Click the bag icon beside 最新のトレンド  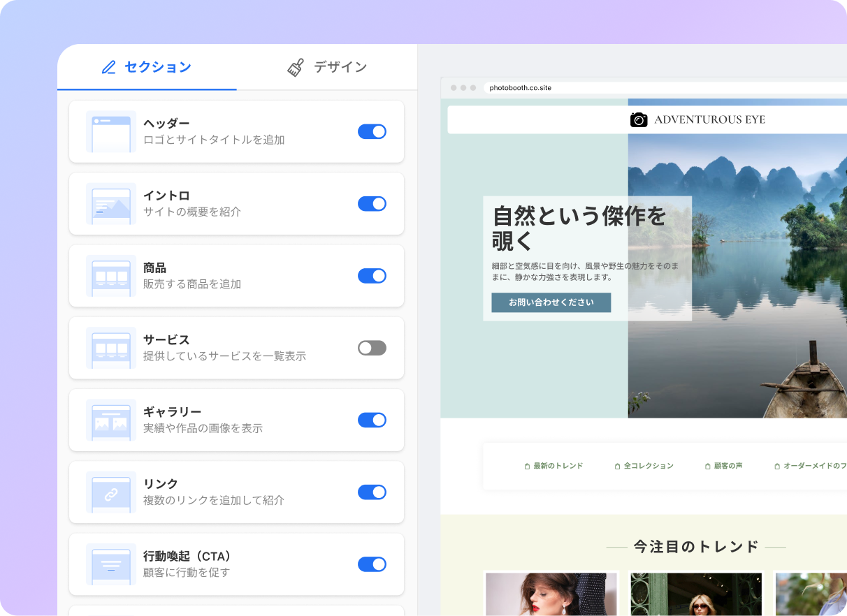[527, 466]
